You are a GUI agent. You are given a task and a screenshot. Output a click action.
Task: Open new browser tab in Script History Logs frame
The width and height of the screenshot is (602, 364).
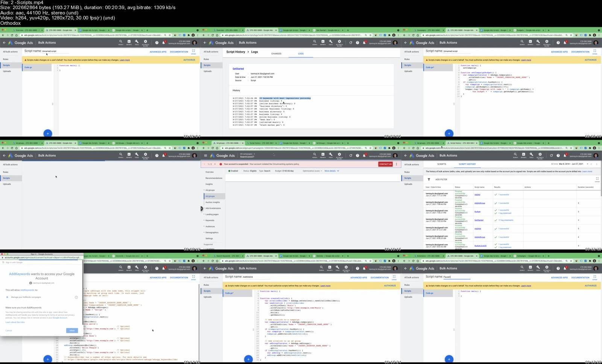pyautogui.click(x=347, y=30)
